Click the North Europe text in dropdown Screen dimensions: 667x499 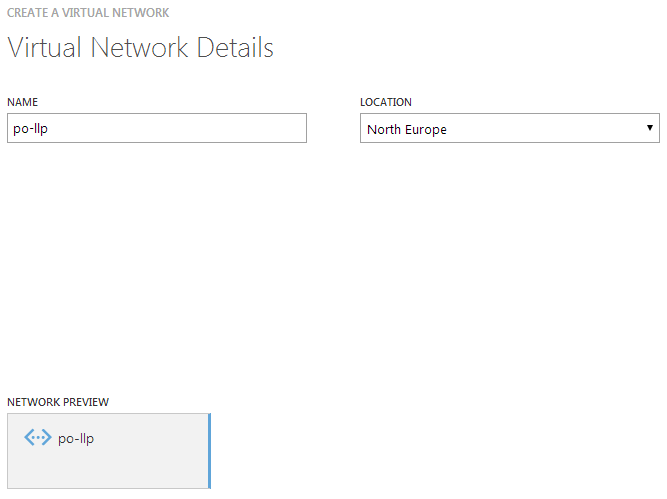pos(407,129)
